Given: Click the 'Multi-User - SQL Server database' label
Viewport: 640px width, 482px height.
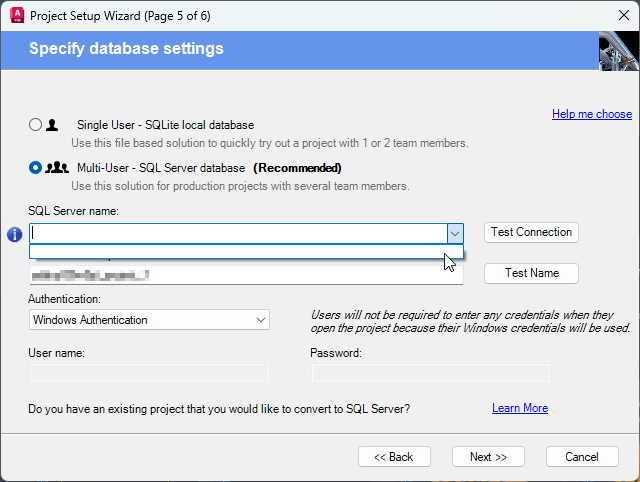Looking at the screenshot, I should click(161, 168).
